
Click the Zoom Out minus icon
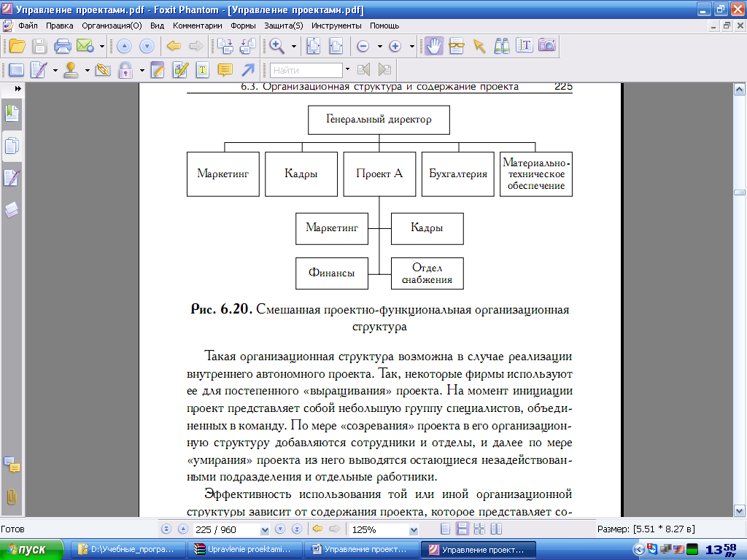click(x=363, y=46)
